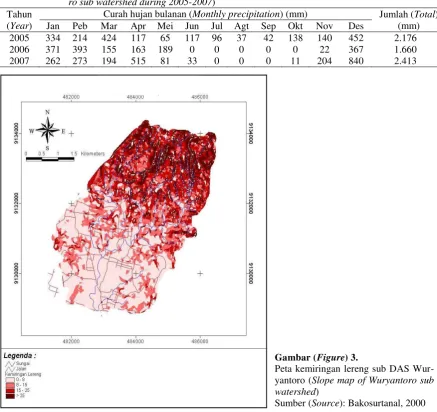Click the 'Des' month header

click(x=356, y=26)
